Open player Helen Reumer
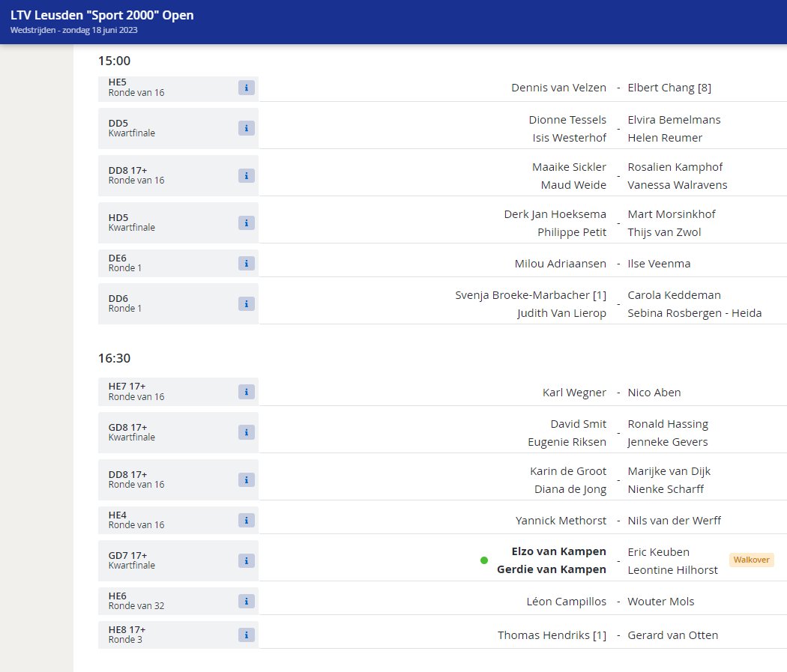The width and height of the screenshot is (787, 672). [x=665, y=138]
